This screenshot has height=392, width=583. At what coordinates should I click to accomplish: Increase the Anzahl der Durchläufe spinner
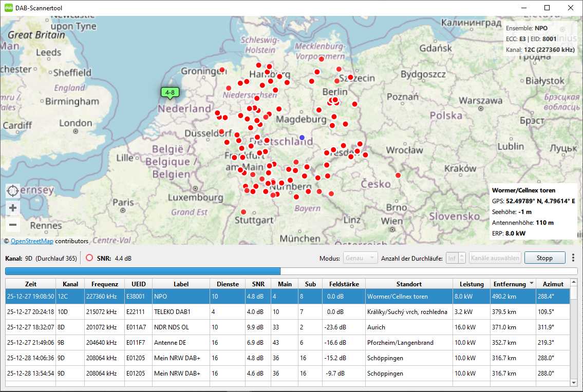pos(462,255)
